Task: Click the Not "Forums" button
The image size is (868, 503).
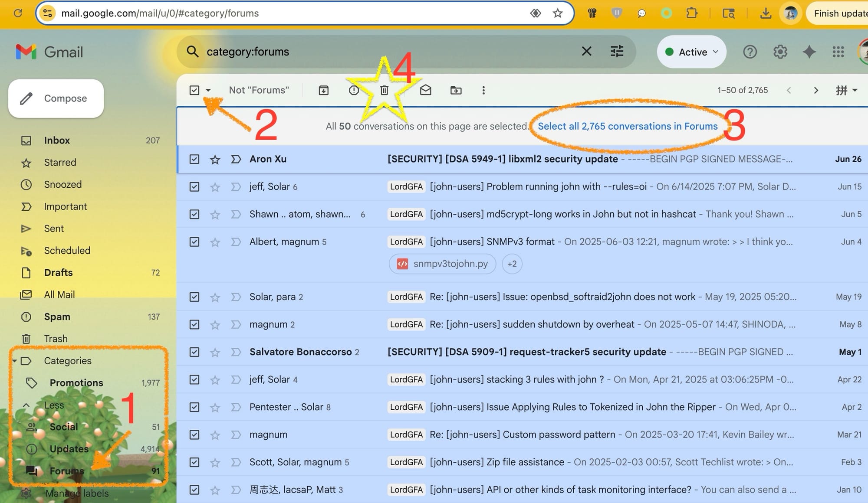Action: tap(259, 90)
